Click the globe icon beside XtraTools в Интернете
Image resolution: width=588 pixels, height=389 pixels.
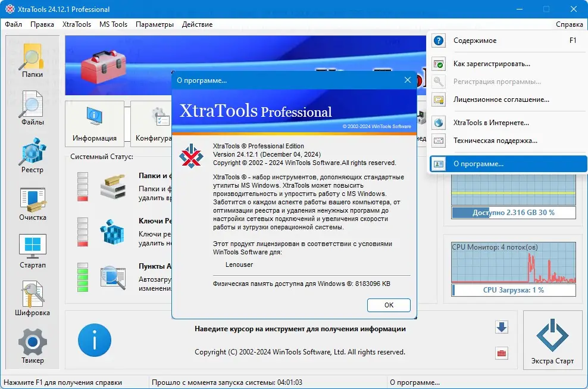(x=439, y=123)
